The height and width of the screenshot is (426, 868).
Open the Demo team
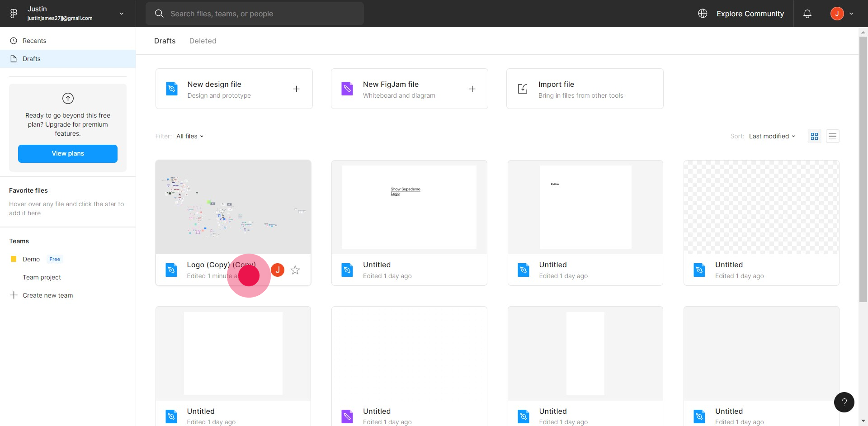[x=31, y=259]
